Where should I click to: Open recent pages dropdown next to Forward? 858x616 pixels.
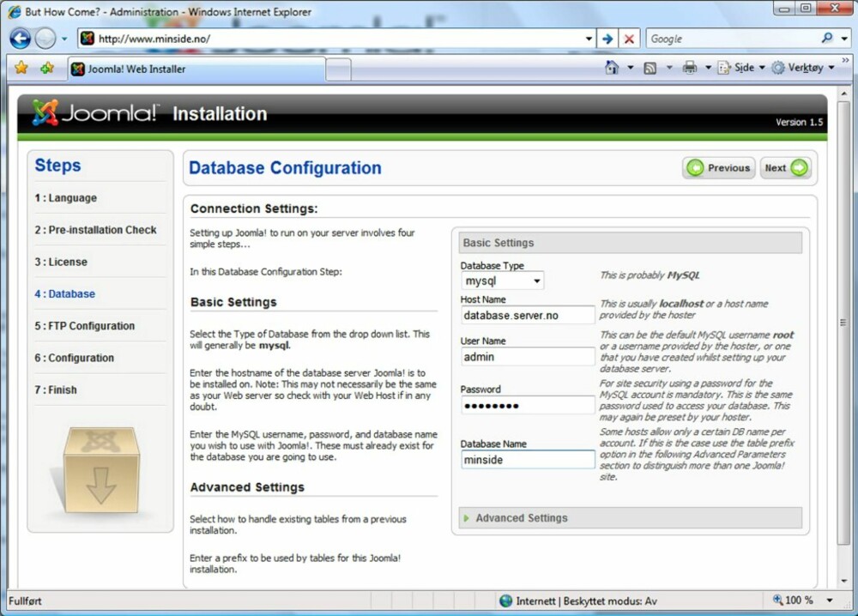[x=64, y=39]
